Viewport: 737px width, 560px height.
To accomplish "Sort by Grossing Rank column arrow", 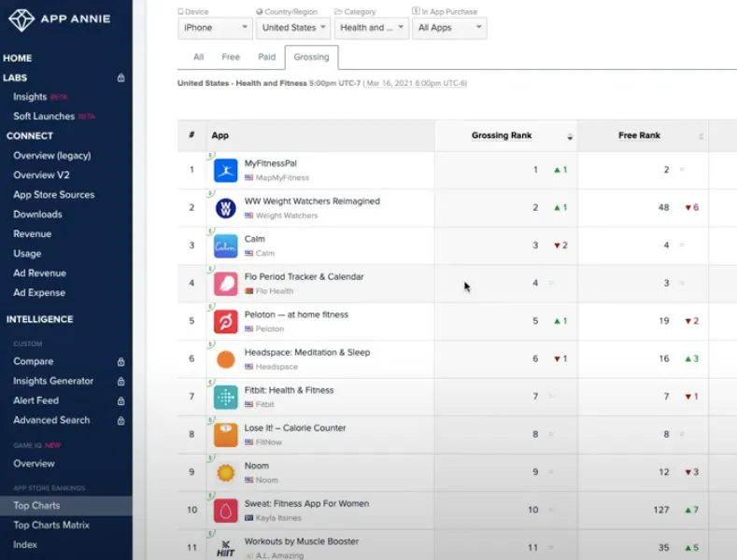I will click(570, 136).
